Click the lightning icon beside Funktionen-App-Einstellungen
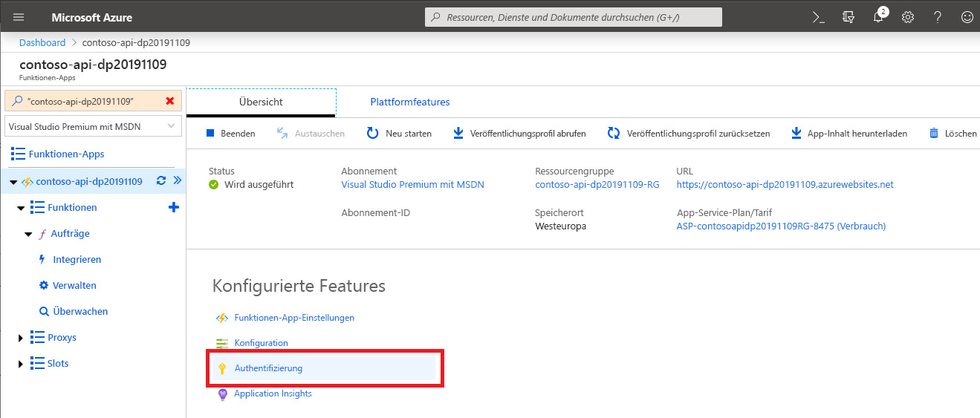Screen dimensions: 980x418 [221, 318]
